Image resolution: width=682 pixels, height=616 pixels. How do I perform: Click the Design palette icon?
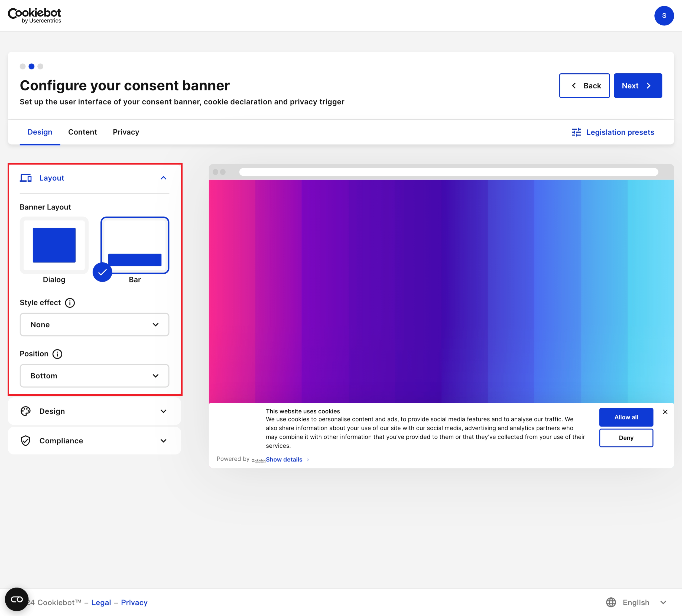pyautogui.click(x=26, y=411)
